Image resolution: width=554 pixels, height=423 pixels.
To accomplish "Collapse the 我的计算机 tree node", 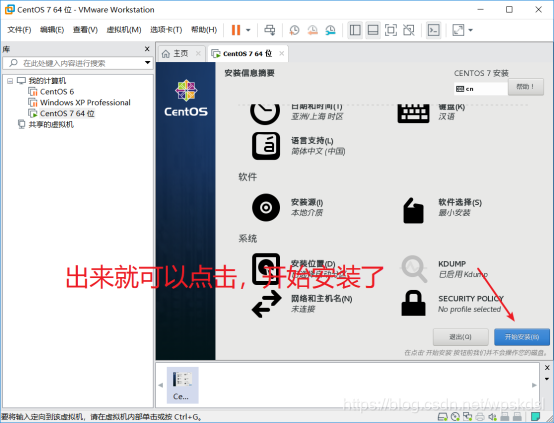I will coord(10,81).
